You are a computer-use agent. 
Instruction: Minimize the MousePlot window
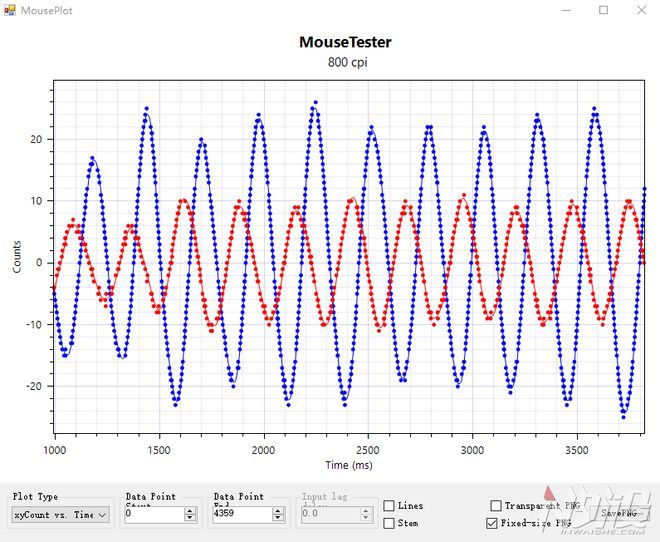point(566,10)
